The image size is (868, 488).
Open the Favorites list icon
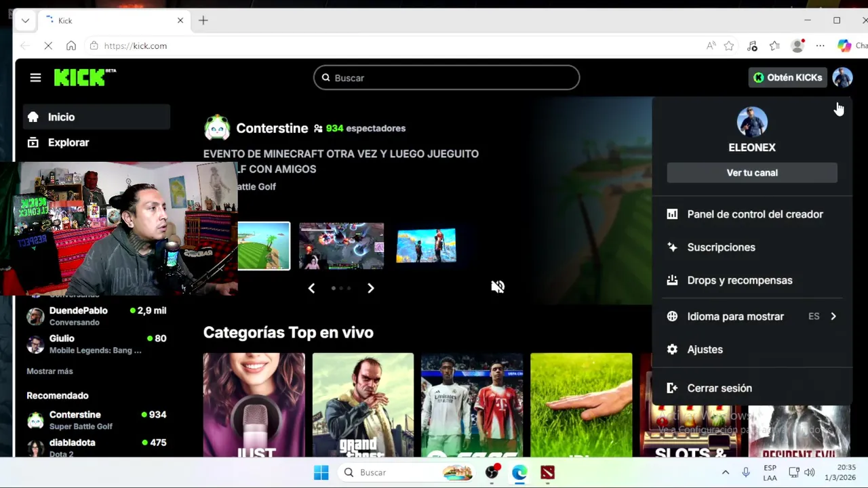(x=774, y=46)
